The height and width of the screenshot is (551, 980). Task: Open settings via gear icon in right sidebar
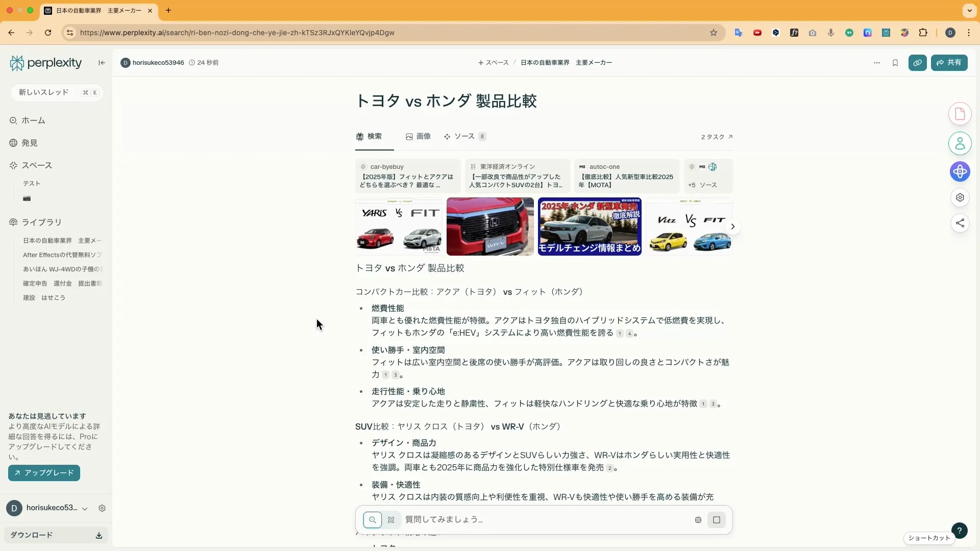pyautogui.click(x=960, y=197)
